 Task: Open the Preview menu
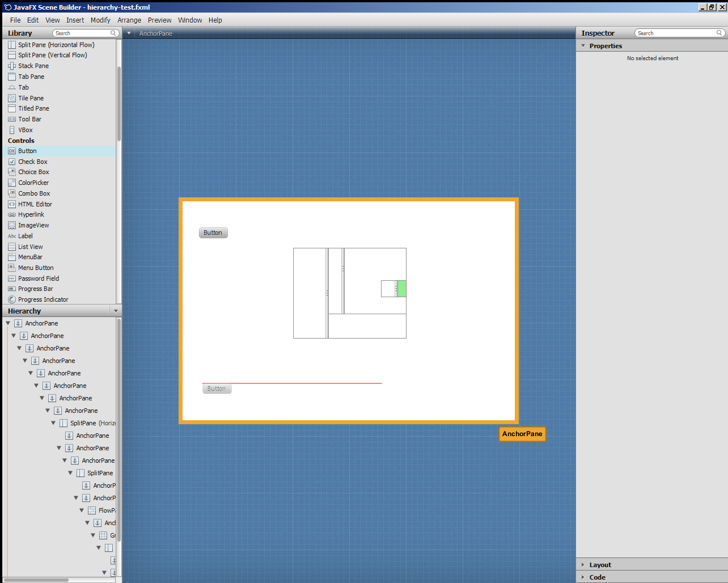click(x=159, y=20)
